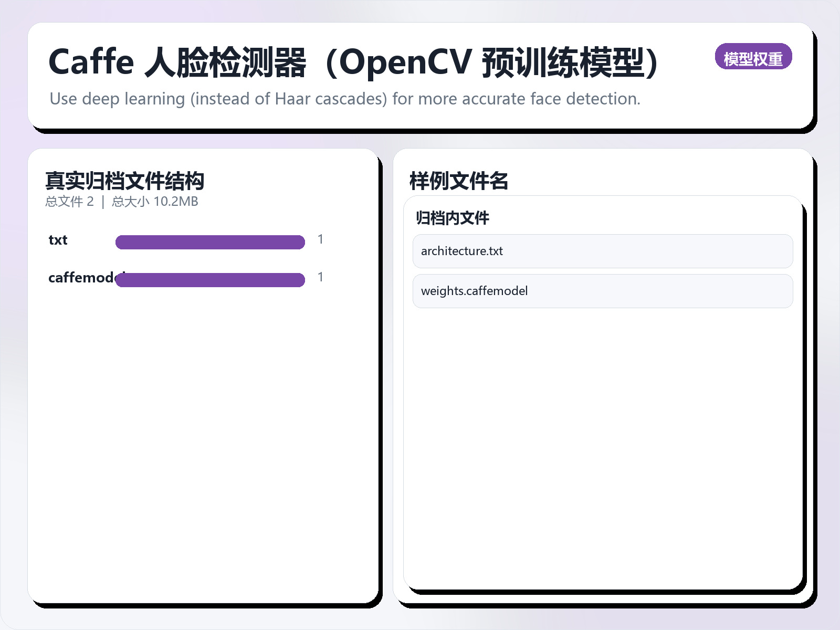Select the txt file type bar
The height and width of the screenshot is (630, 840).
pyautogui.click(x=210, y=242)
